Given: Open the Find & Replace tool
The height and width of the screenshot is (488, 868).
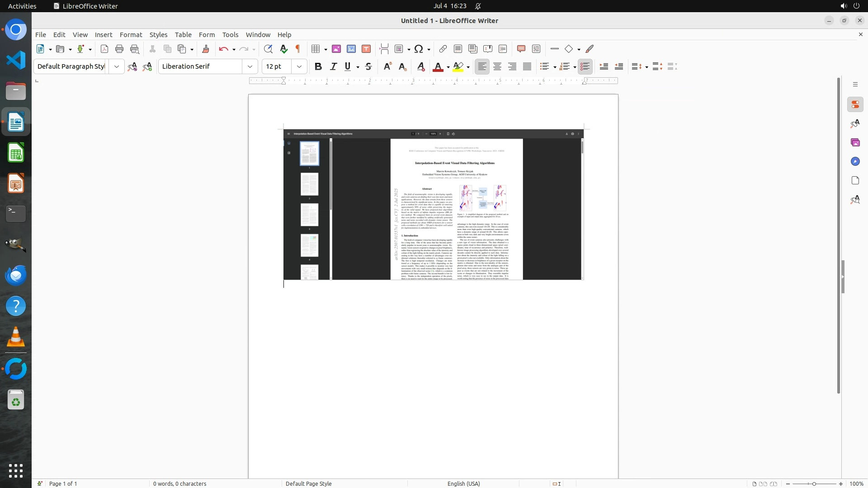Looking at the screenshot, I should tap(268, 49).
